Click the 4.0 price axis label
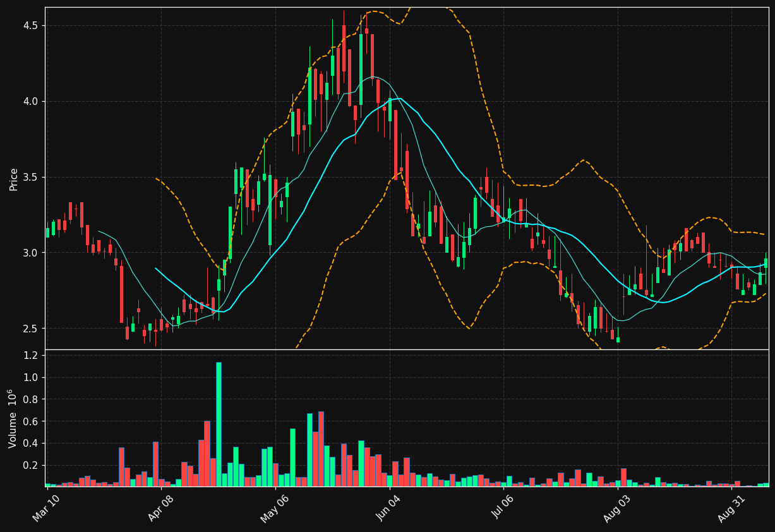 30,101
